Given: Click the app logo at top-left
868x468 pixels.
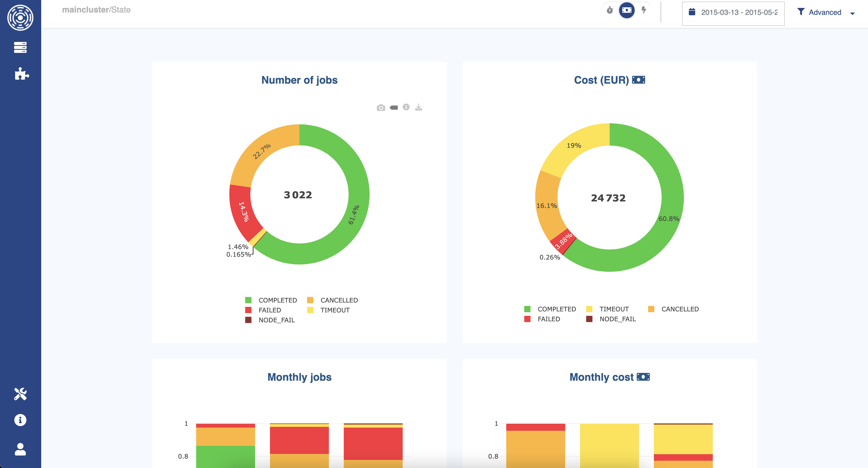Looking at the screenshot, I should (x=20, y=17).
